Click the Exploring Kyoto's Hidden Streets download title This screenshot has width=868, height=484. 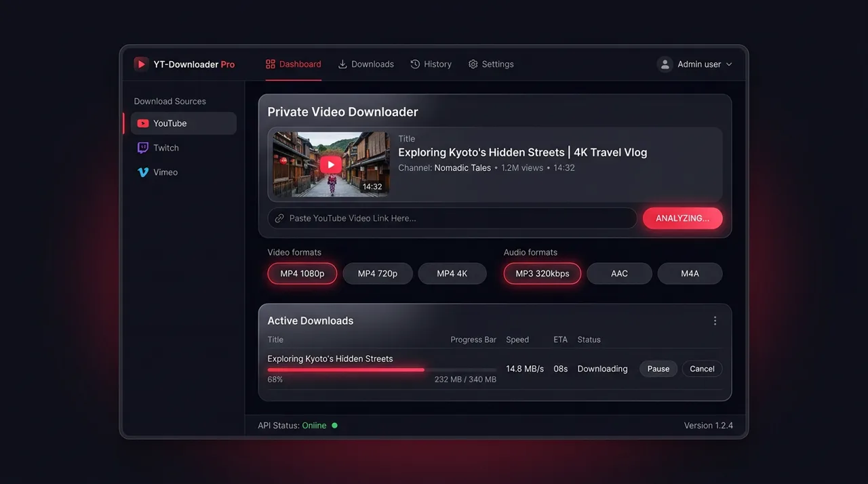click(x=330, y=359)
